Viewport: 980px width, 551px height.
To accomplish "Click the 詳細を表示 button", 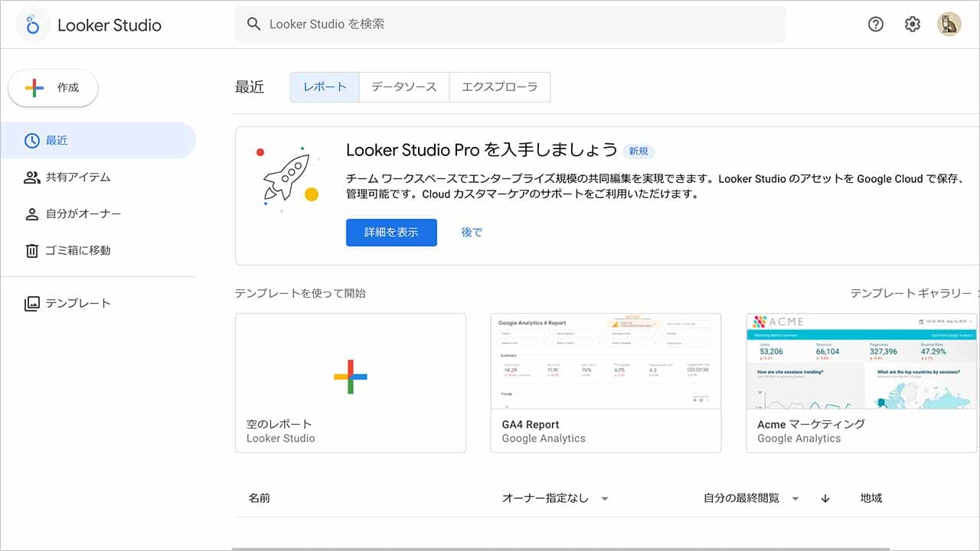I will click(391, 233).
